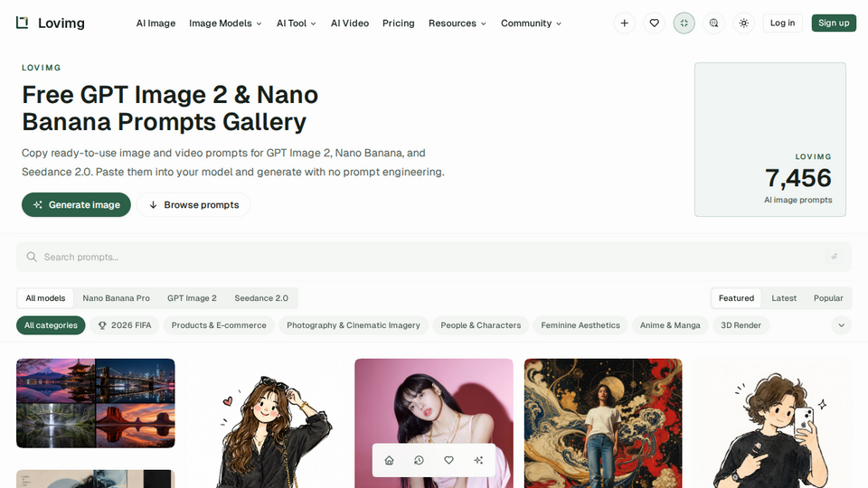Screen dimensions: 868x488
Task: Filter by Feminine Aesthetics category
Action: pyautogui.click(x=580, y=325)
